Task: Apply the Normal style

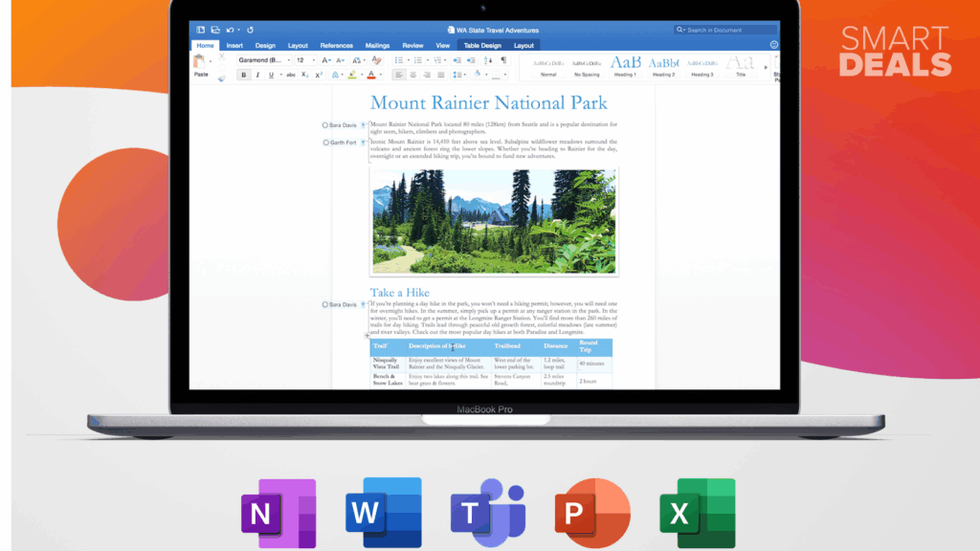Action: (x=548, y=66)
